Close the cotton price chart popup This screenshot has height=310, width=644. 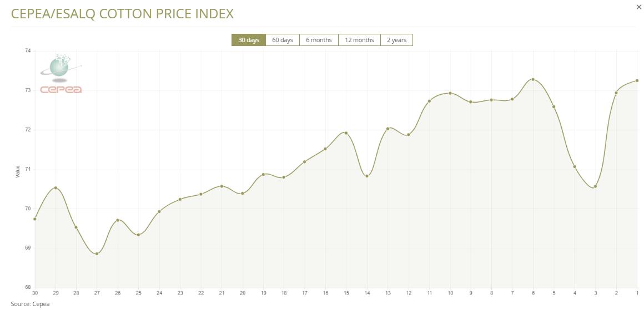pyautogui.click(x=638, y=7)
